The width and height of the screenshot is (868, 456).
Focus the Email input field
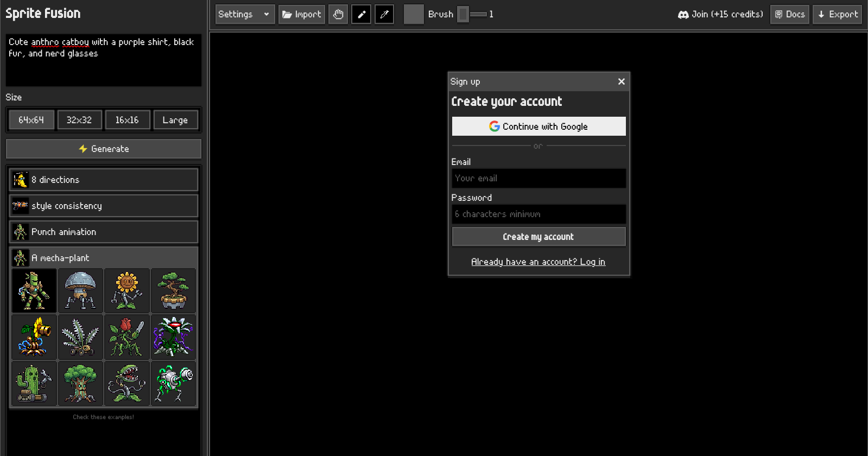point(539,178)
